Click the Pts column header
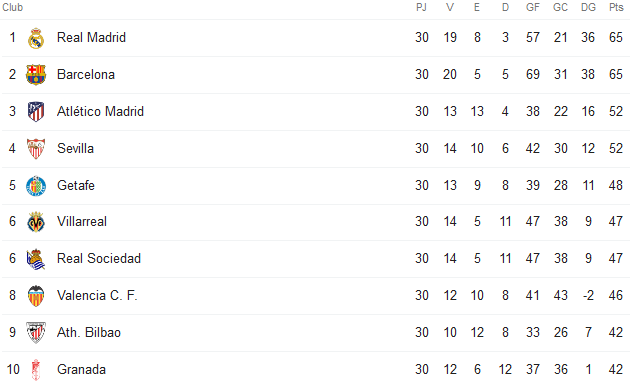The image size is (643, 385). tap(616, 7)
